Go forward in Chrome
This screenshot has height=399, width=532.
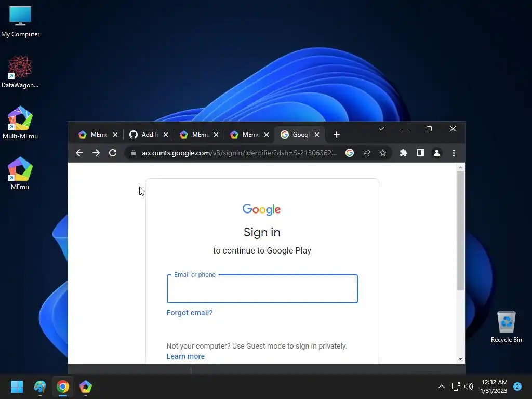96,153
